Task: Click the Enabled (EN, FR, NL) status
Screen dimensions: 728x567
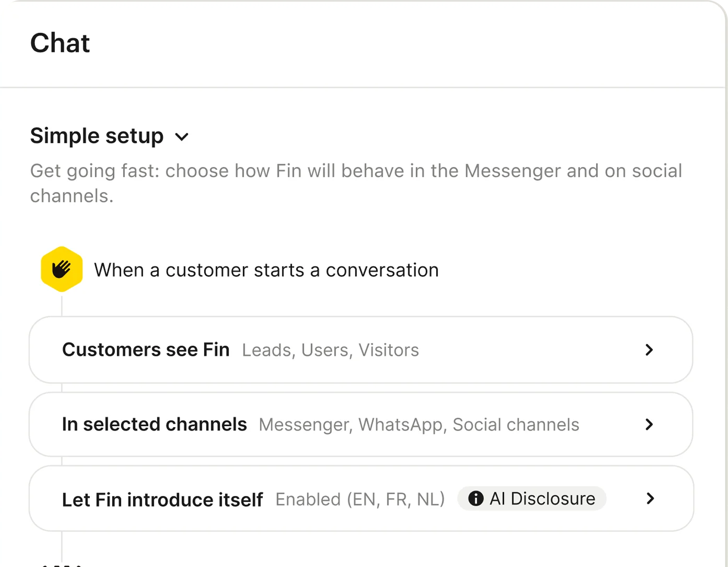Action: (360, 499)
